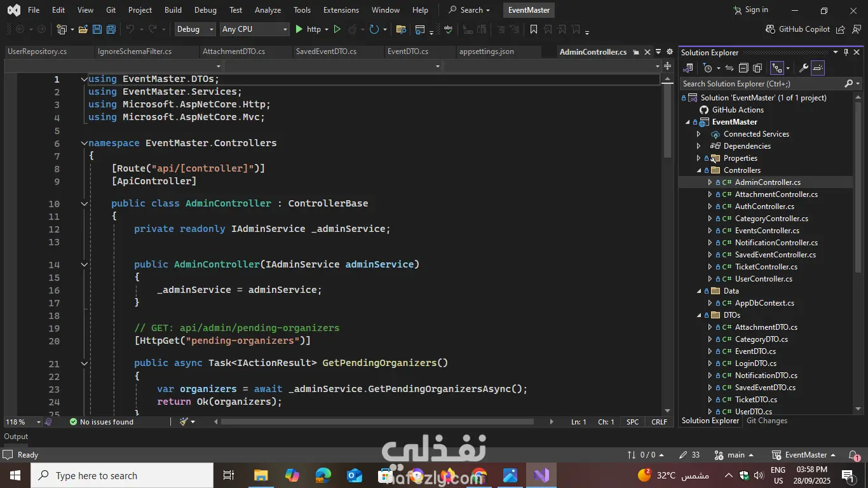Screen dimensions: 868x488
Task: Toggle a bookmark using the bookmark icon
Action: click(x=534, y=29)
